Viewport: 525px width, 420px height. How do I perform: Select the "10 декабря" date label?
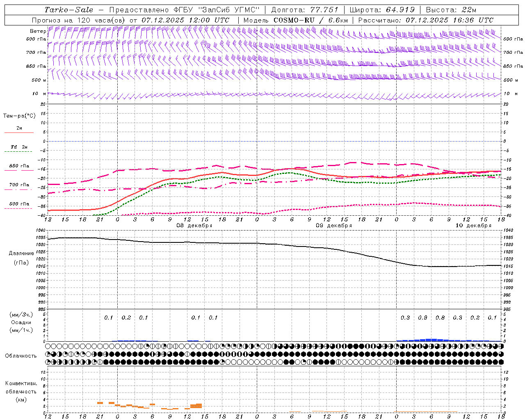(473, 226)
